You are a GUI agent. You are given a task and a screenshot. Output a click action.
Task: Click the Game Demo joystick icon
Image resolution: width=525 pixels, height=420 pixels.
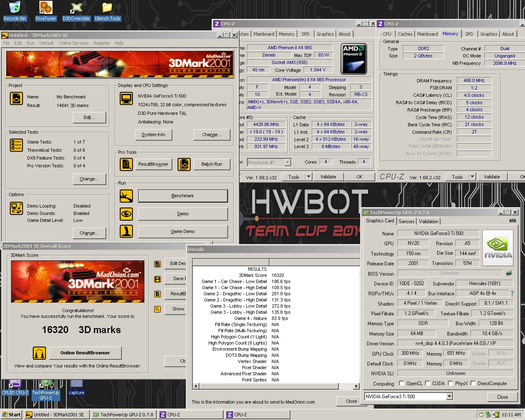[126, 231]
